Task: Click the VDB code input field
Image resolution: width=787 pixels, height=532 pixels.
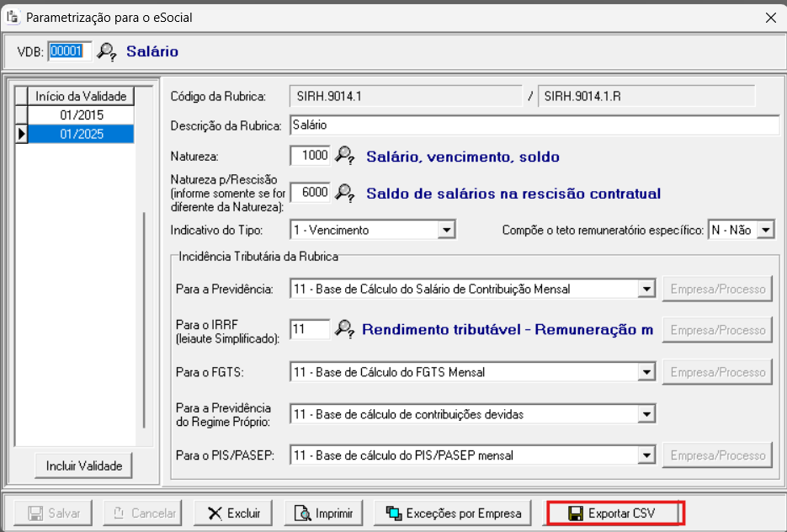Action: click(x=66, y=51)
